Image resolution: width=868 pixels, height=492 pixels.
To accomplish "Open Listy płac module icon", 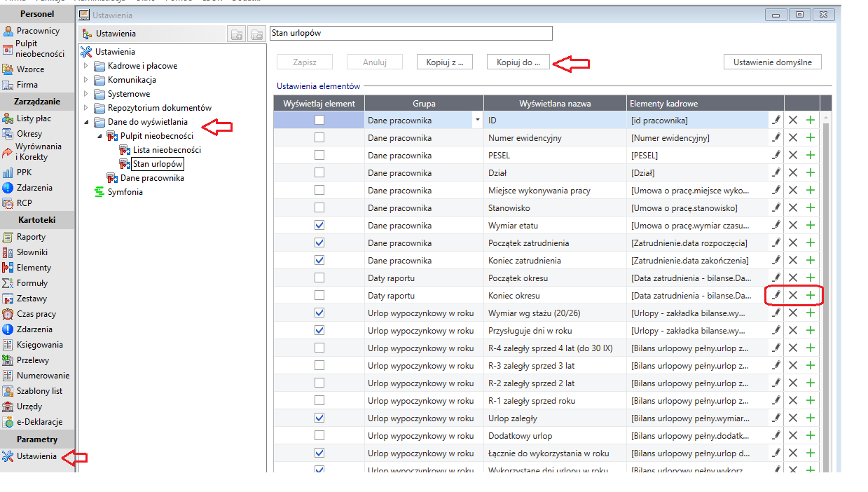I will pos(8,118).
